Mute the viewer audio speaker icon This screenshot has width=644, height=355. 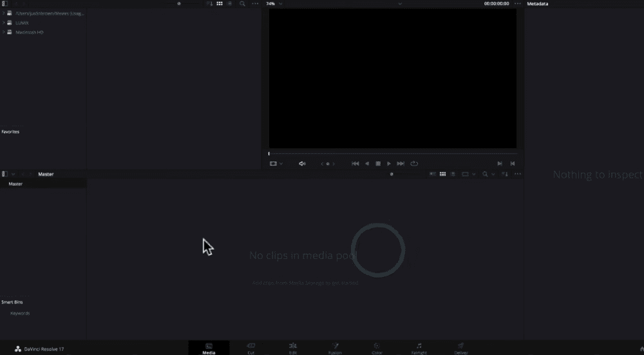click(x=302, y=164)
